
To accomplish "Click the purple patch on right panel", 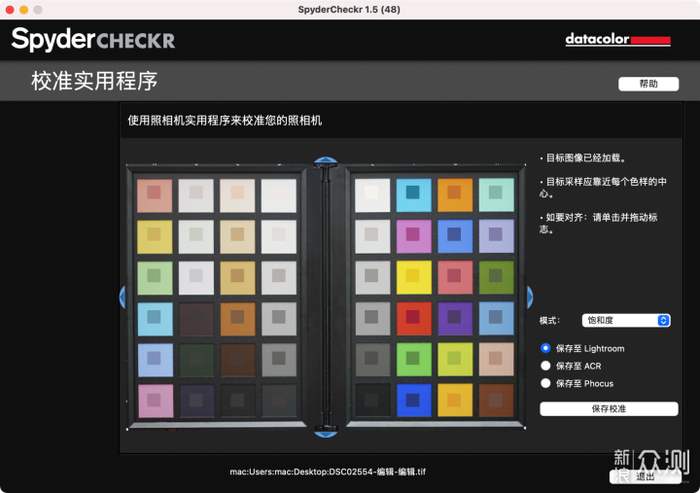I will tap(454, 318).
